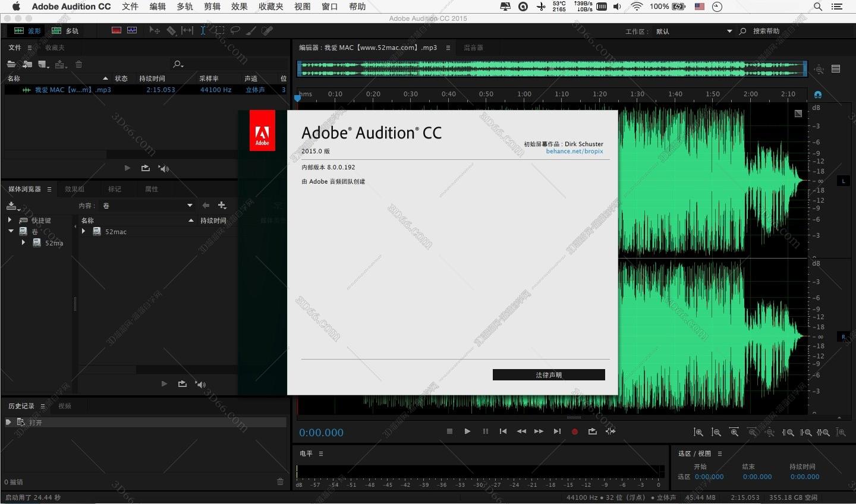Viewport: 856px width, 504px height.
Task: Zoom in amplitude on the waveform
Action: tap(698, 433)
